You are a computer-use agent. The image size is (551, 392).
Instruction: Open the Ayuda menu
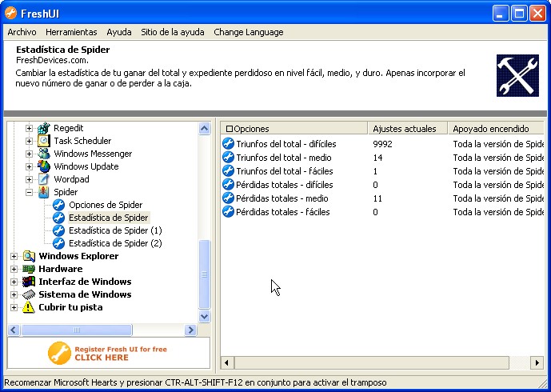pos(119,32)
